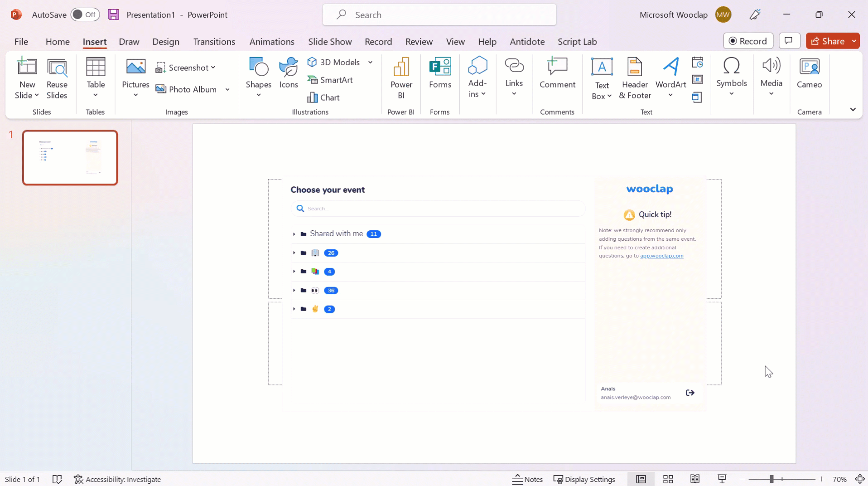This screenshot has width=868, height=486.
Task: Click the New Slide icon
Action: [27, 67]
